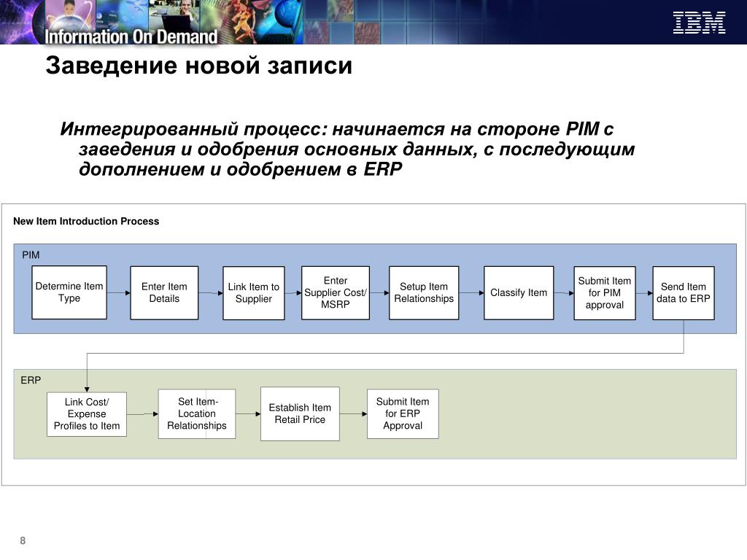
Task: Select the 'Establish Item Retail Price' box
Action: pyautogui.click(x=300, y=414)
